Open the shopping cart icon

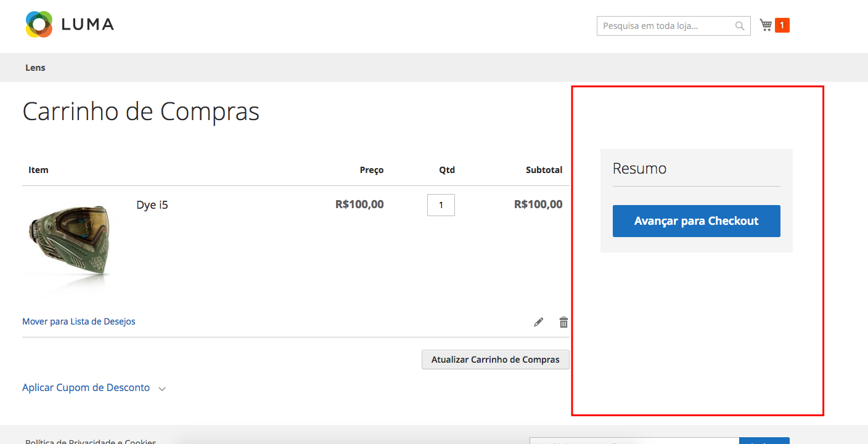(x=766, y=25)
